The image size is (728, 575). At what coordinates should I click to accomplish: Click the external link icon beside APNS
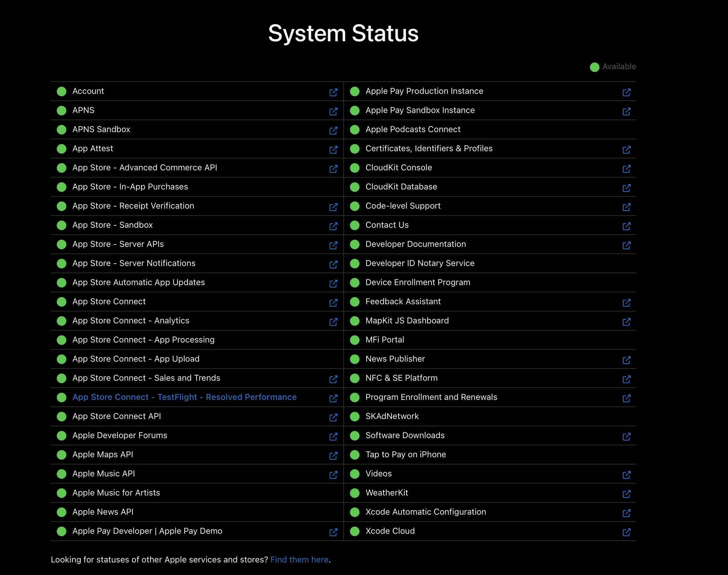tap(333, 111)
